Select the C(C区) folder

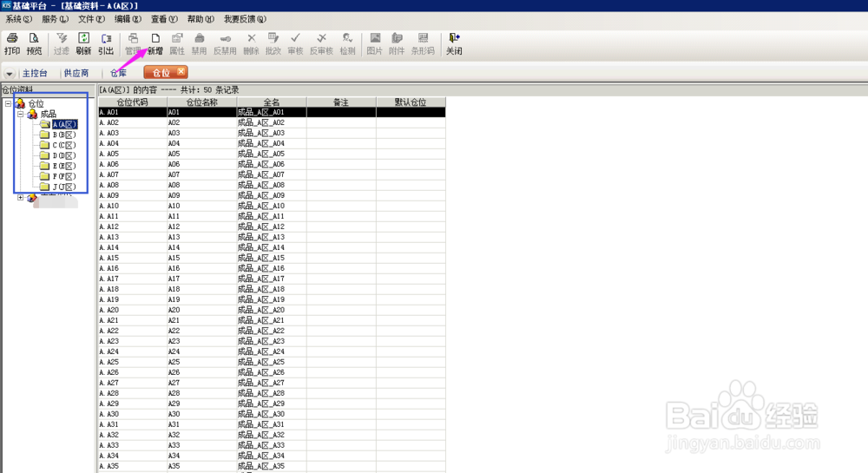(x=64, y=146)
